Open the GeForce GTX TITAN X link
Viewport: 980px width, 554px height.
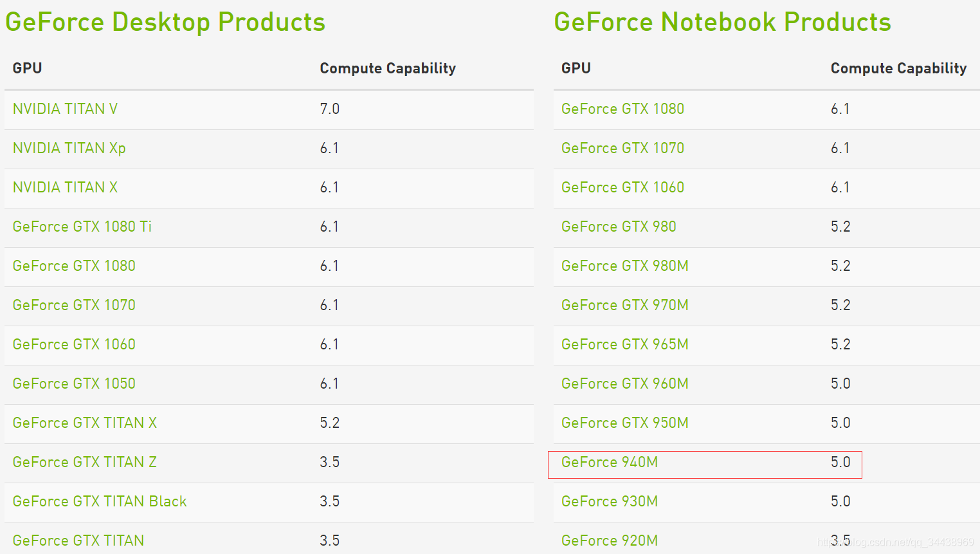pos(84,423)
